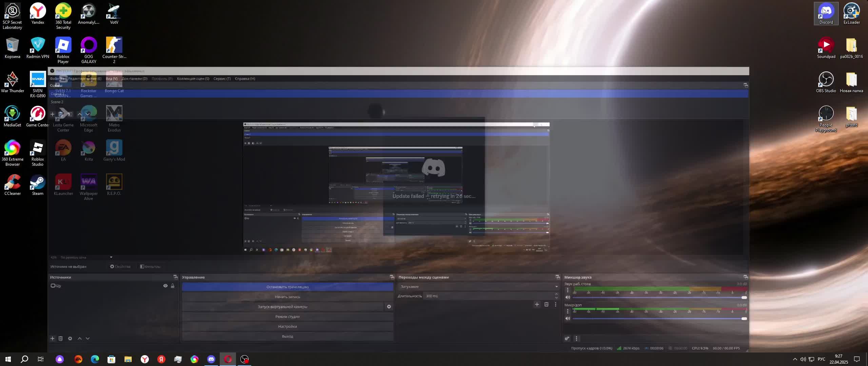Toggle visibility eye of Gjy source

pyautogui.click(x=165, y=286)
